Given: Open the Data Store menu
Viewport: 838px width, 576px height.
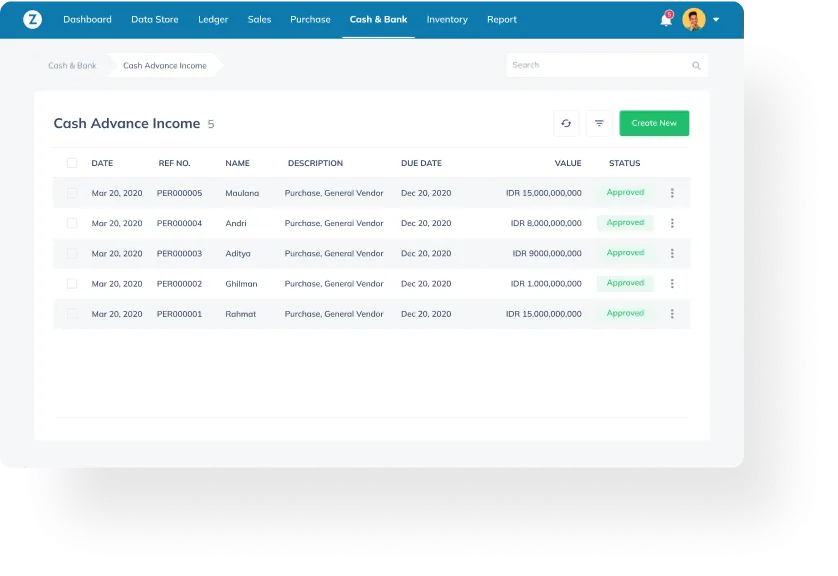Looking at the screenshot, I should (x=155, y=20).
